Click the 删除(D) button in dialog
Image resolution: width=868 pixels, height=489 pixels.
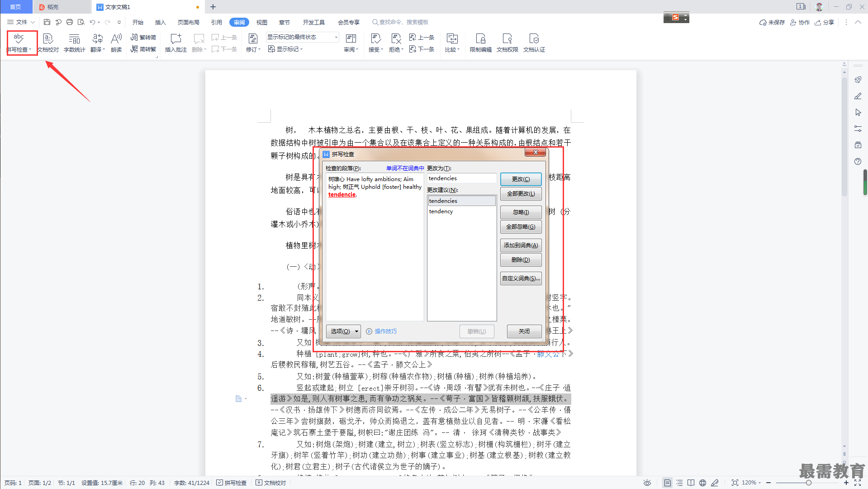click(x=521, y=260)
